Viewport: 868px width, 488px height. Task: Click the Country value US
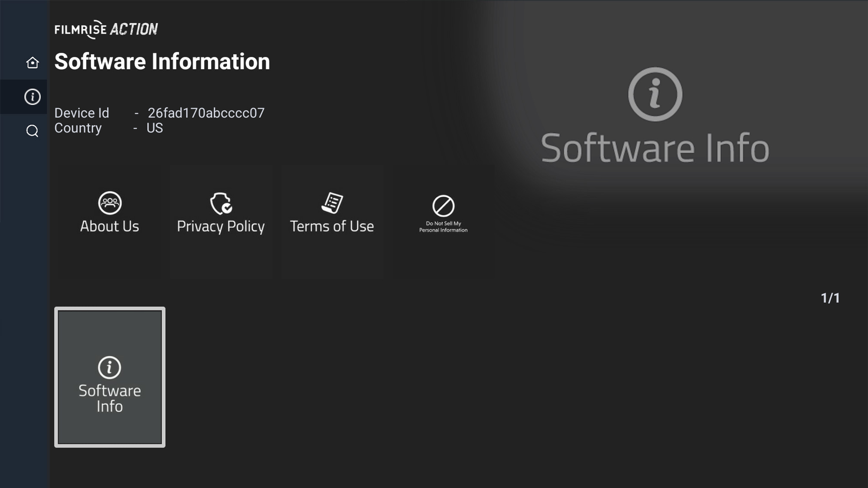pyautogui.click(x=154, y=128)
